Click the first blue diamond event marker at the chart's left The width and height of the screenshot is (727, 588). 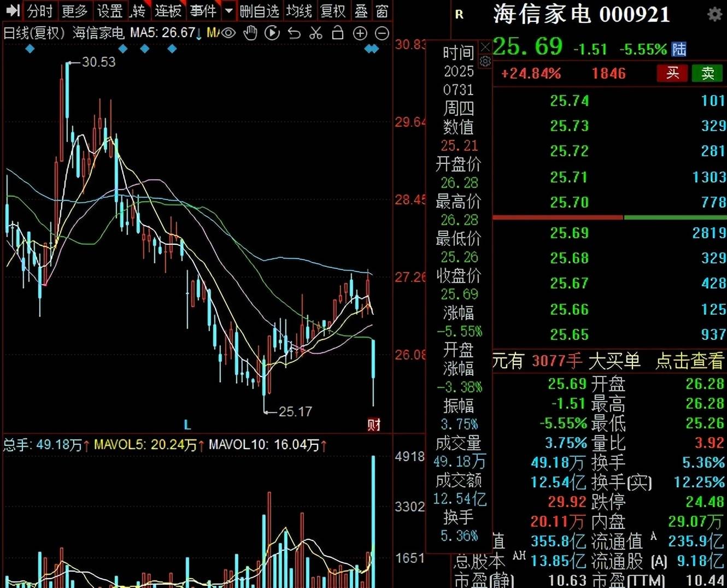30,49
